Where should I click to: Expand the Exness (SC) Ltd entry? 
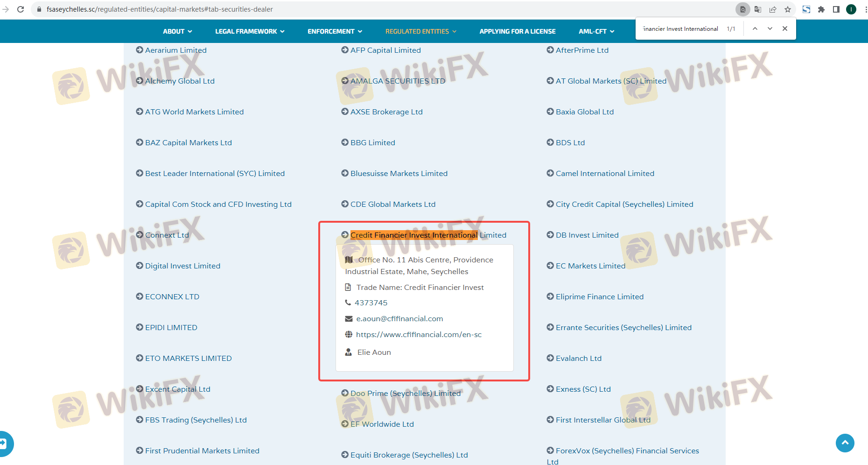[x=583, y=389]
